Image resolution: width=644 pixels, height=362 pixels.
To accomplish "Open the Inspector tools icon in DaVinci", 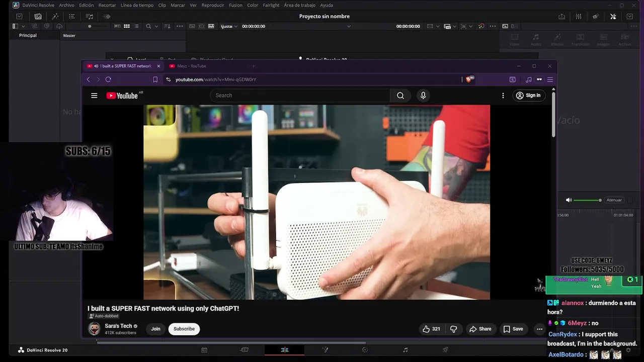I will tap(613, 16).
